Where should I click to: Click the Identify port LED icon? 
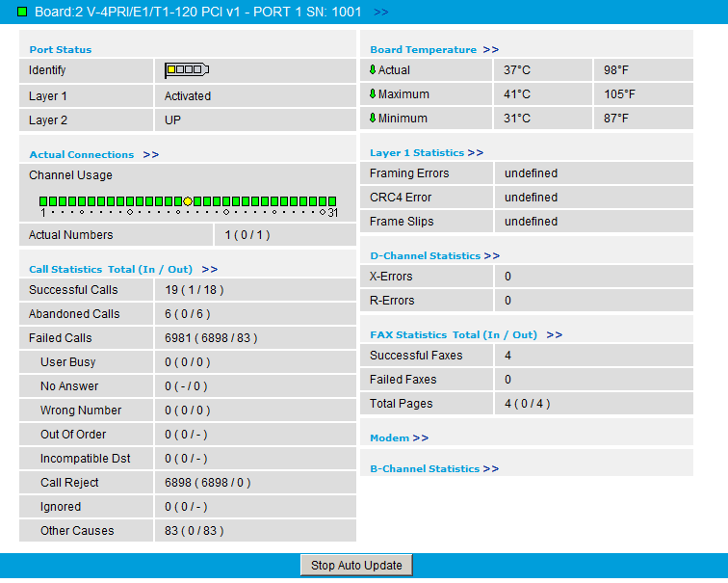pos(187,70)
